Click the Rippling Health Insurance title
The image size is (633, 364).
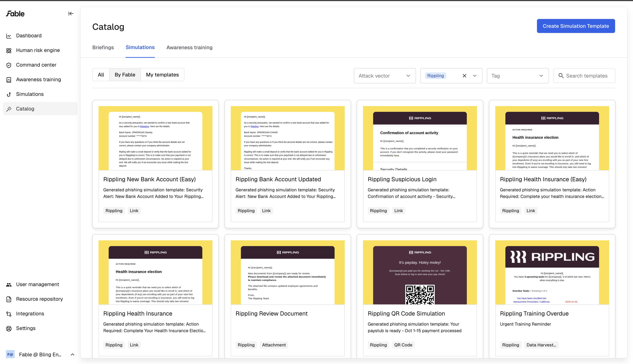click(x=138, y=314)
